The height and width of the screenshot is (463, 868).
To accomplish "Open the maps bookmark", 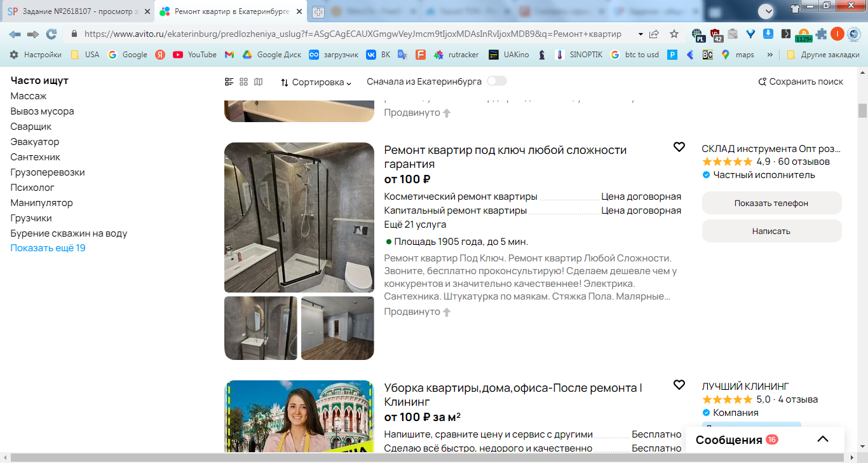I will pyautogui.click(x=737, y=55).
